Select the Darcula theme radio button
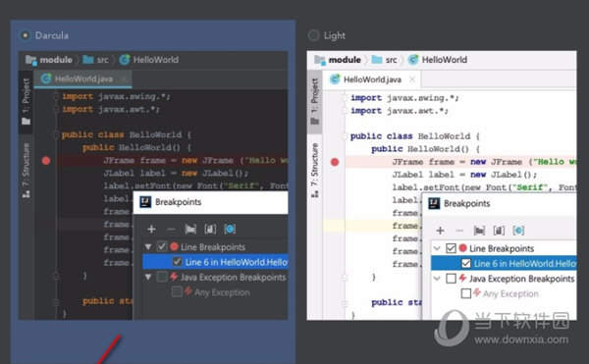This screenshot has width=589, height=364. pyautogui.click(x=25, y=35)
